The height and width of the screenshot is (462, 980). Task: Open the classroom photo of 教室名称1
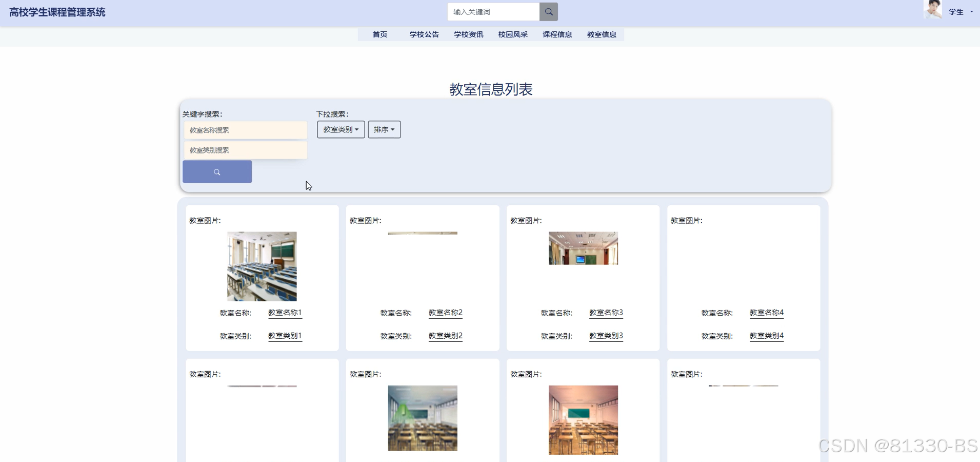(x=262, y=266)
